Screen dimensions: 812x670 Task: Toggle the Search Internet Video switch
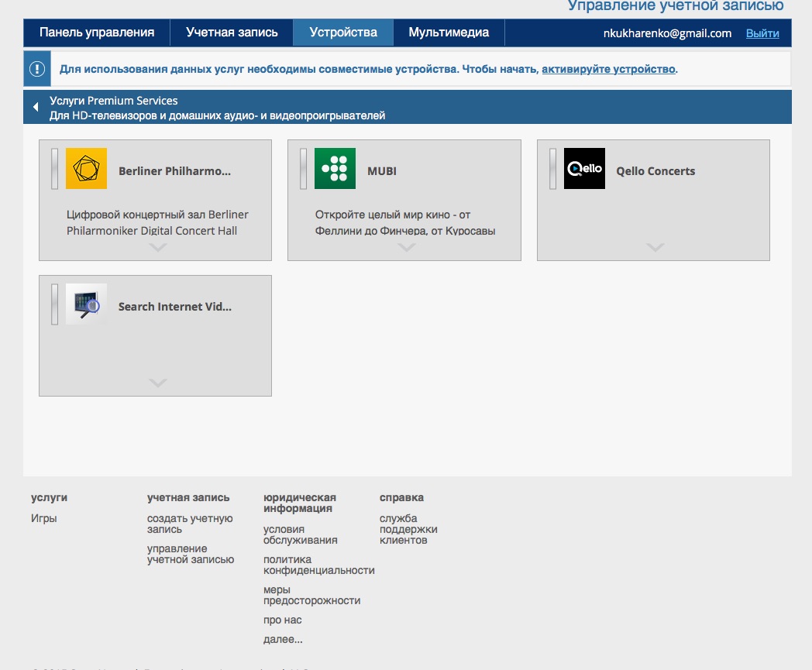[54, 304]
